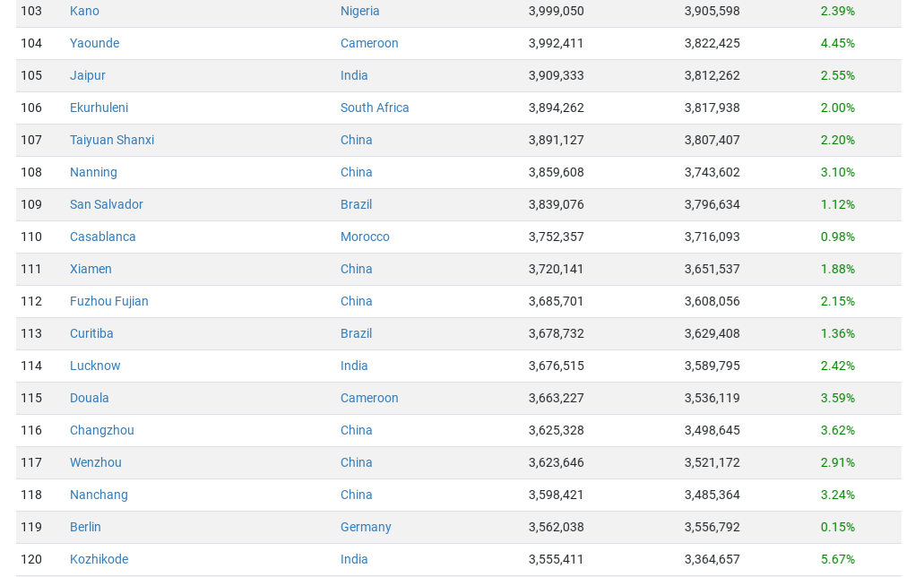Viewport: 924px width, 577px height.
Task: Click the Nanning city link
Action: (x=93, y=172)
